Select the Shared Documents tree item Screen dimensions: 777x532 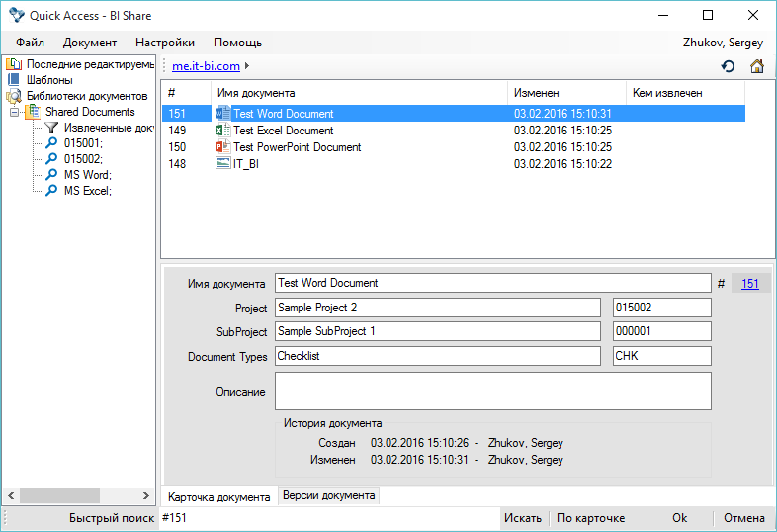(90, 112)
